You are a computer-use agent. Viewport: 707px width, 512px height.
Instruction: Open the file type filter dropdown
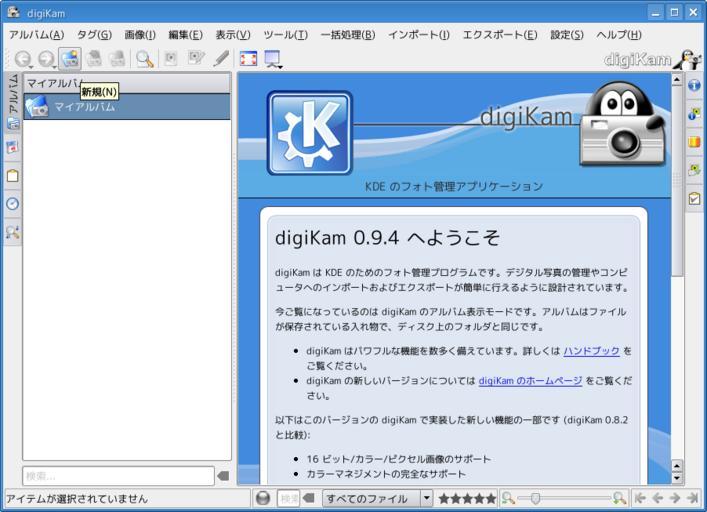click(427, 498)
